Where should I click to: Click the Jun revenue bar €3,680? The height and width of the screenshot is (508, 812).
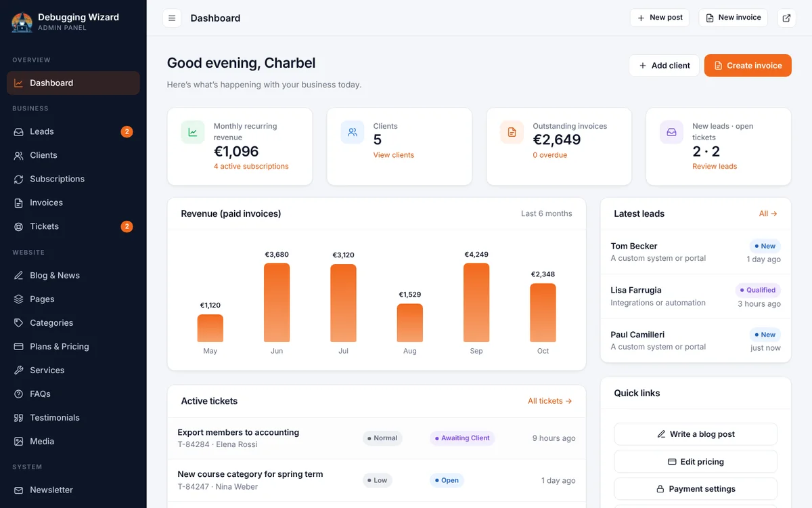(x=277, y=303)
